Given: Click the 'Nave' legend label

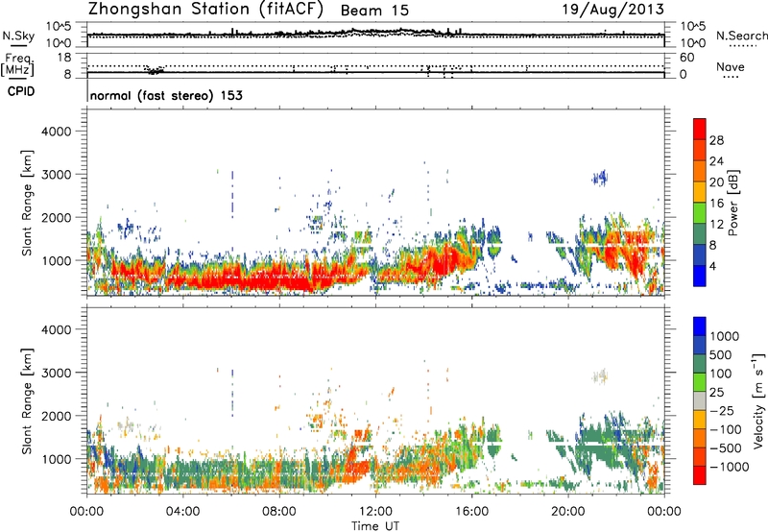Looking at the screenshot, I should 731,67.
